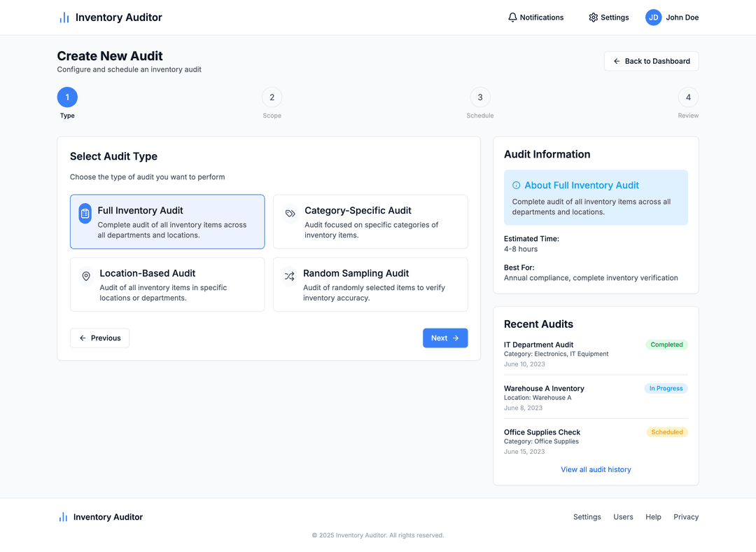Jump to step 2 Scope

[272, 97]
